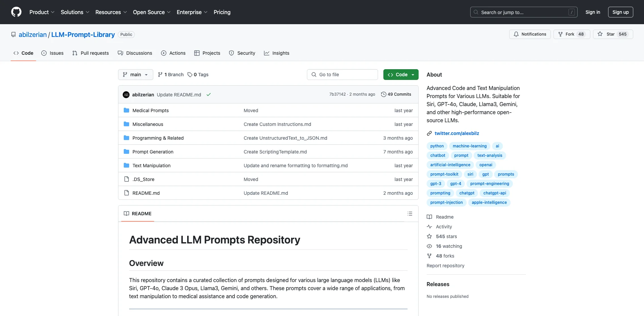Image resolution: width=644 pixels, height=316 pixels.
Task: Click the slash shortcut key icon
Action: pyautogui.click(x=572, y=12)
